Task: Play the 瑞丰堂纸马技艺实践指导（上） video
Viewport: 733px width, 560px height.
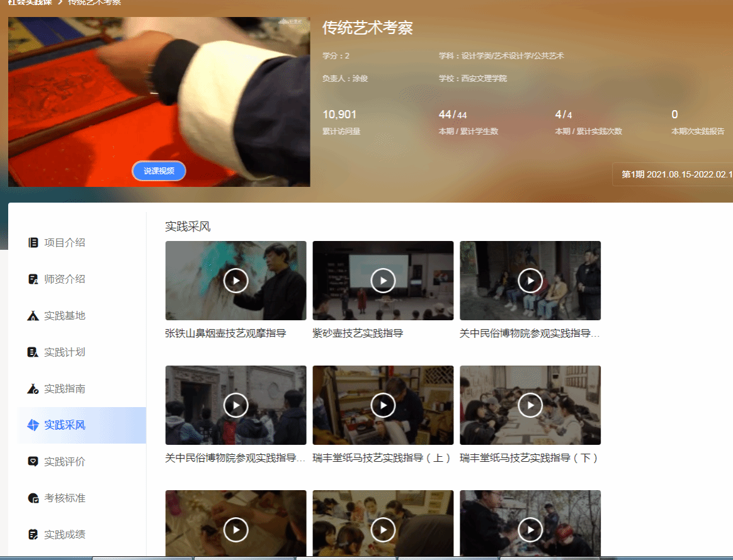Action: pyautogui.click(x=383, y=405)
